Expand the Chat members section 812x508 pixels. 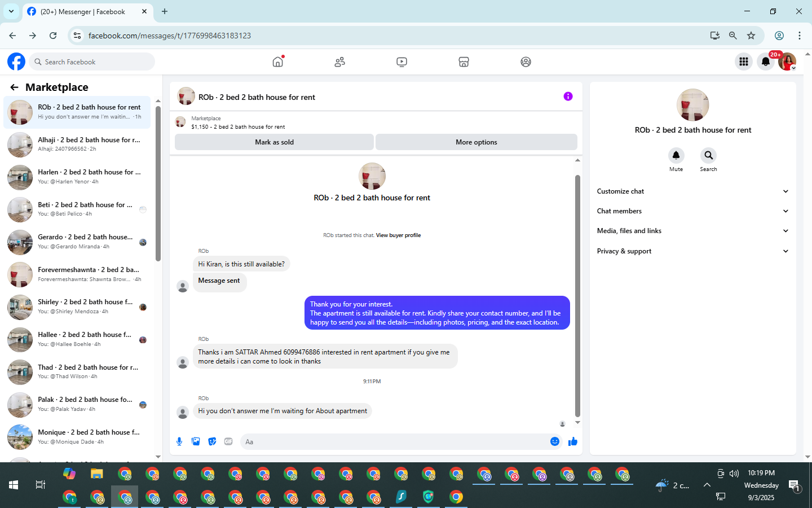point(692,211)
